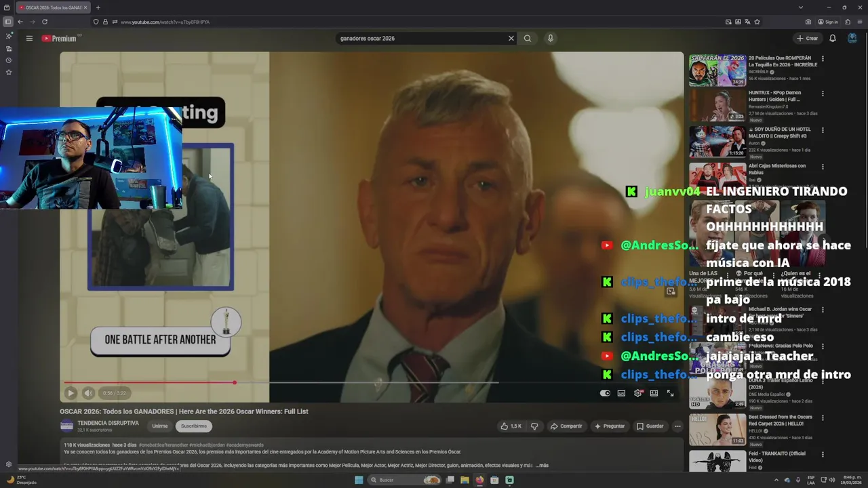Open options for 'HUNTR/X - KPop Demon Hunters' video
Image resolution: width=868 pixels, height=488 pixels.
pyautogui.click(x=823, y=94)
